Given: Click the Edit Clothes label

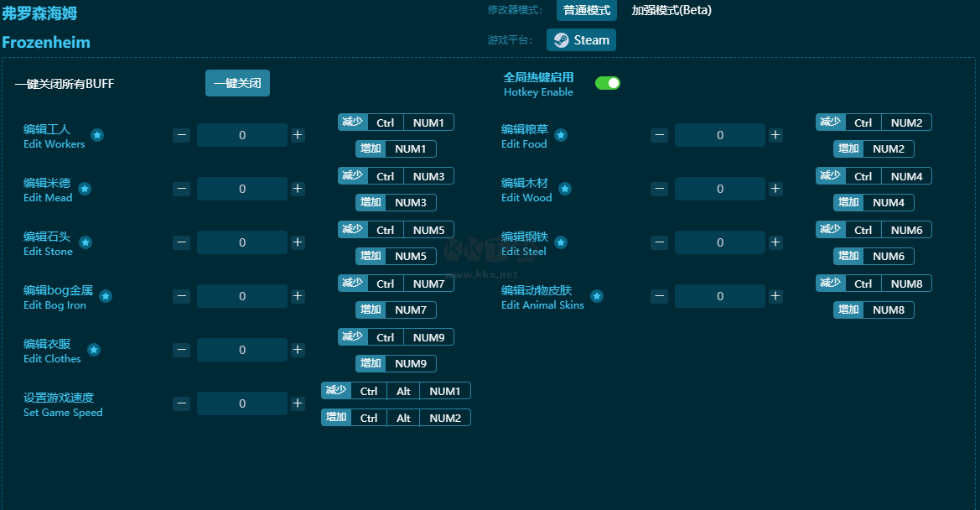Looking at the screenshot, I should tap(52, 359).
